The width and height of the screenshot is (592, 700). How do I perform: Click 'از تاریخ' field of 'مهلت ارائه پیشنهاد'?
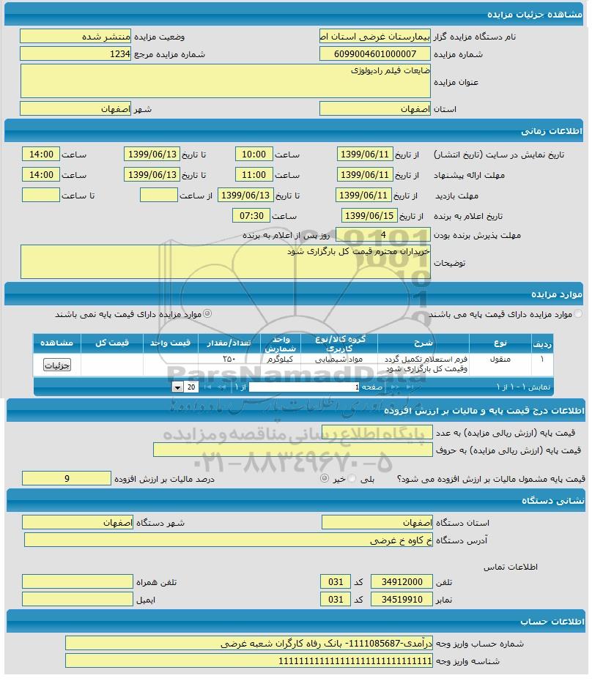[365, 174]
